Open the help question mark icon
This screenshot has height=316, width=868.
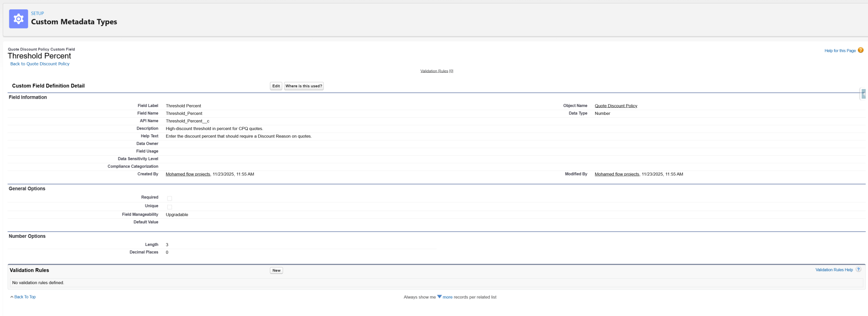[861, 50]
